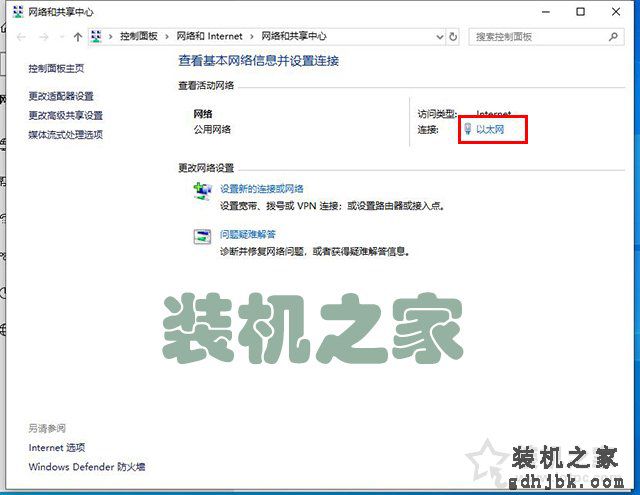
Task: Open the 以太网 connection link
Action: tap(490, 130)
